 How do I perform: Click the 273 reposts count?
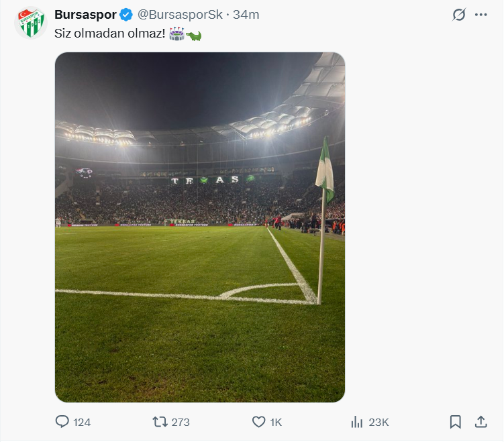181,423
